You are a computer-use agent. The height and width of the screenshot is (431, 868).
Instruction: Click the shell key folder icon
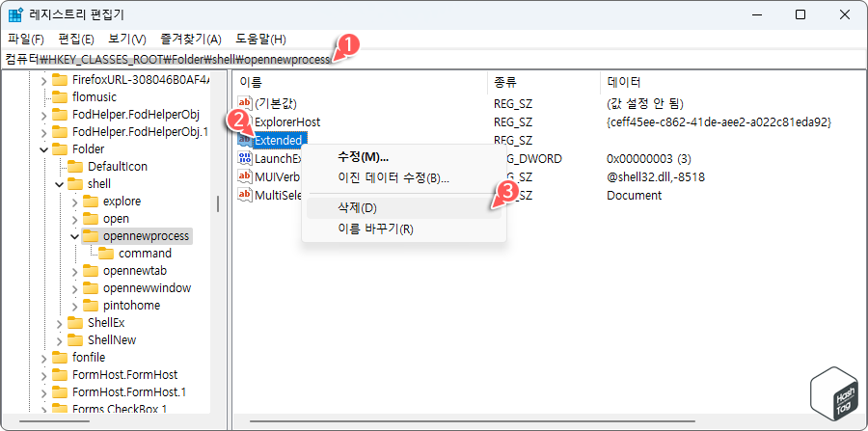click(75, 184)
